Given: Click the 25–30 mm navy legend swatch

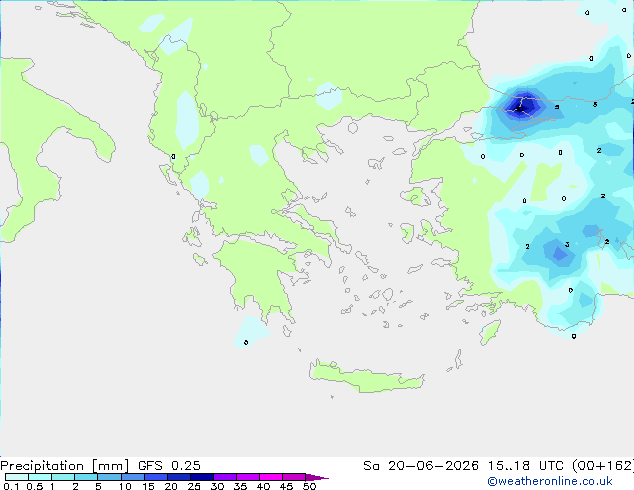Looking at the screenshot, I should coord(202,477).
